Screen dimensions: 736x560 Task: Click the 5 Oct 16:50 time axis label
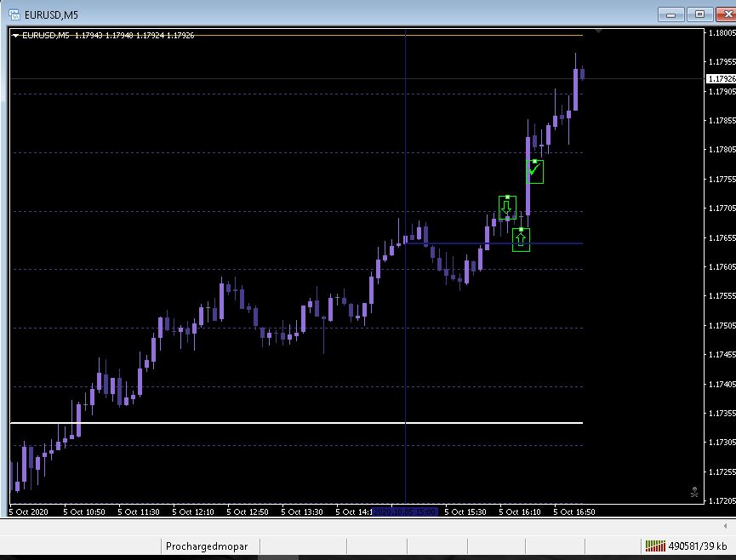(574, 511)
